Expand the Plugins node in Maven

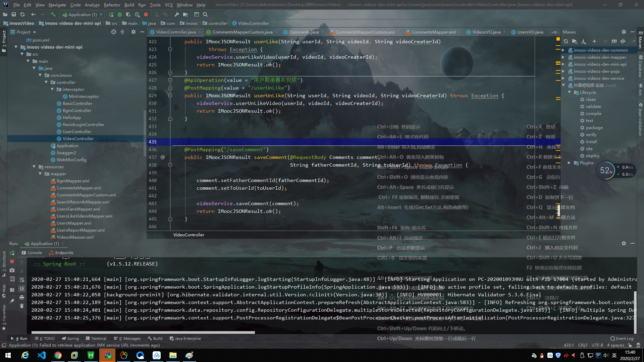[x=569, y=163]
